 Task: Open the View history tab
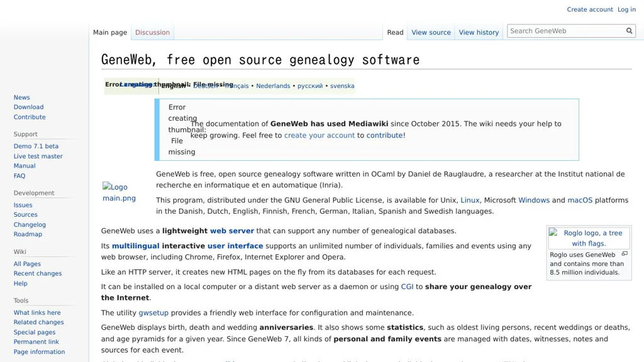click(479, 32)
